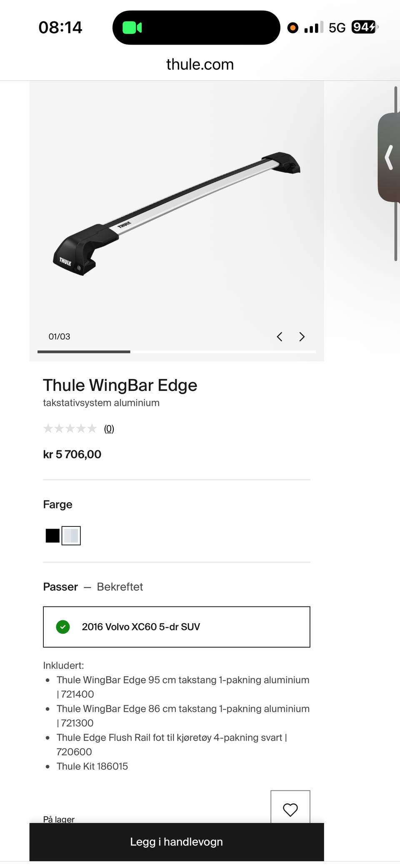
Task: Go to the previous product image
Action: point(280,337)
